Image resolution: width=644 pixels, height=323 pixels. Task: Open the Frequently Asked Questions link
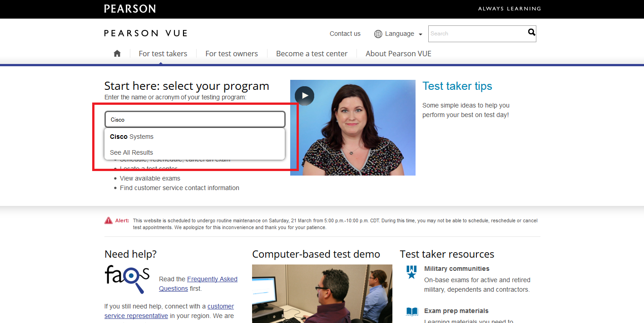click(x=198, y=284)
